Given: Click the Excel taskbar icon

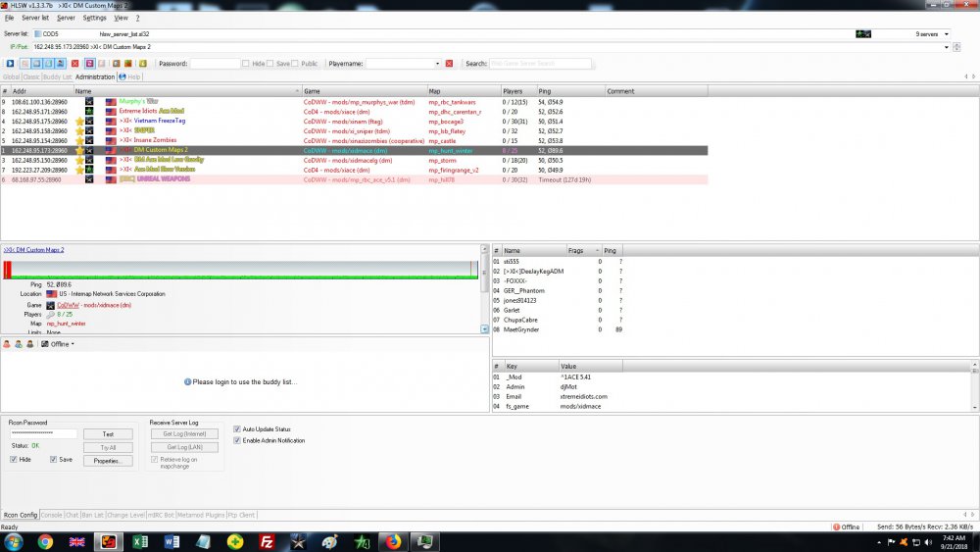Looking at the screenshot, I should tap(140, 541).
